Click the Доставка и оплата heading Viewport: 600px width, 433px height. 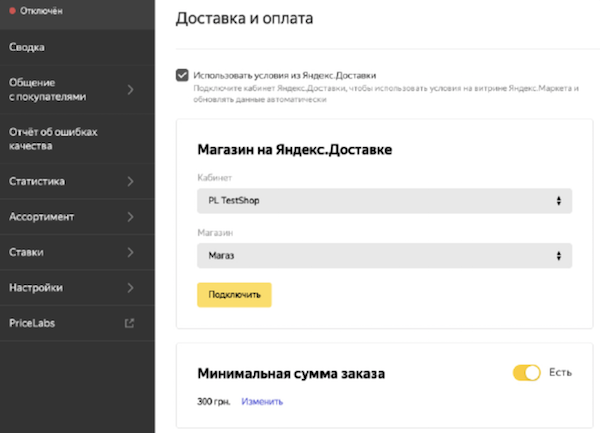click(245, 18)
